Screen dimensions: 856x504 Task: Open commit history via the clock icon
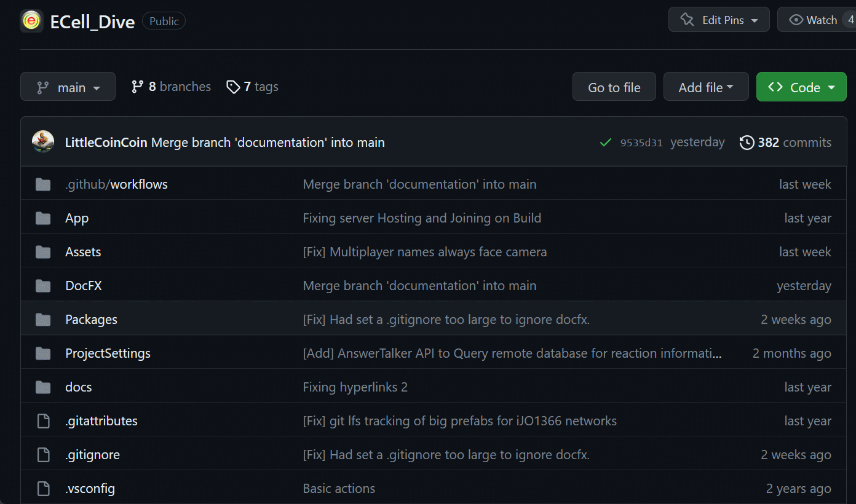pyautogui.click(x=747, y=142)
